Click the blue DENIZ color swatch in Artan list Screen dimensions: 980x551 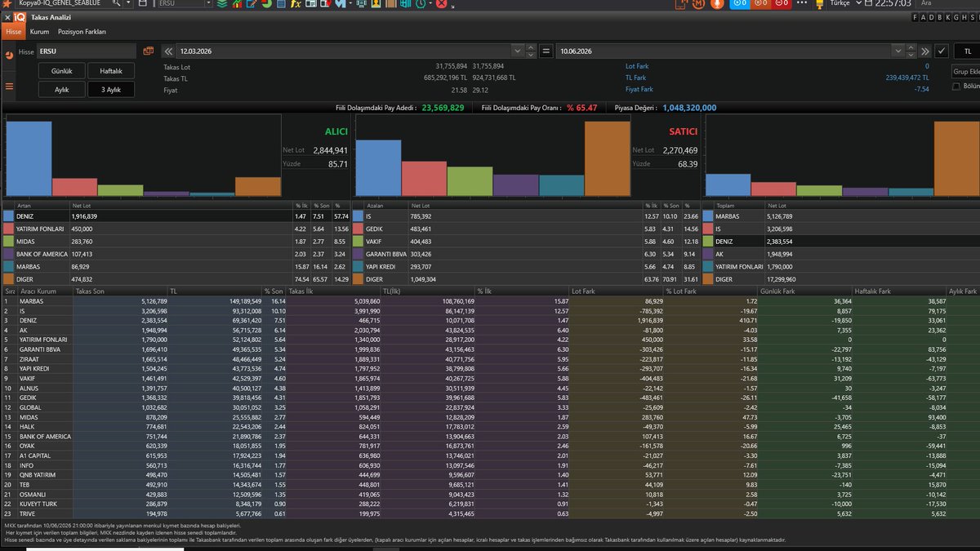(x=8, y=216)
